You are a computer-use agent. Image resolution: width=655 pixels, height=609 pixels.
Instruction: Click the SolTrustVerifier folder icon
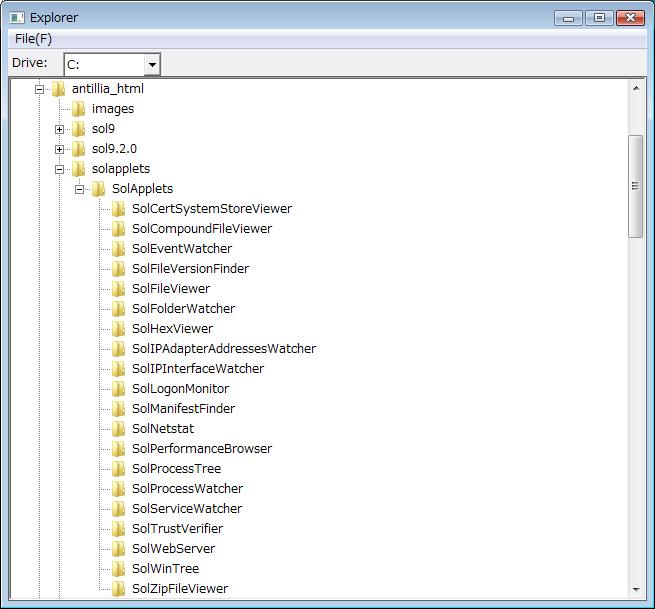click(118, 529)
